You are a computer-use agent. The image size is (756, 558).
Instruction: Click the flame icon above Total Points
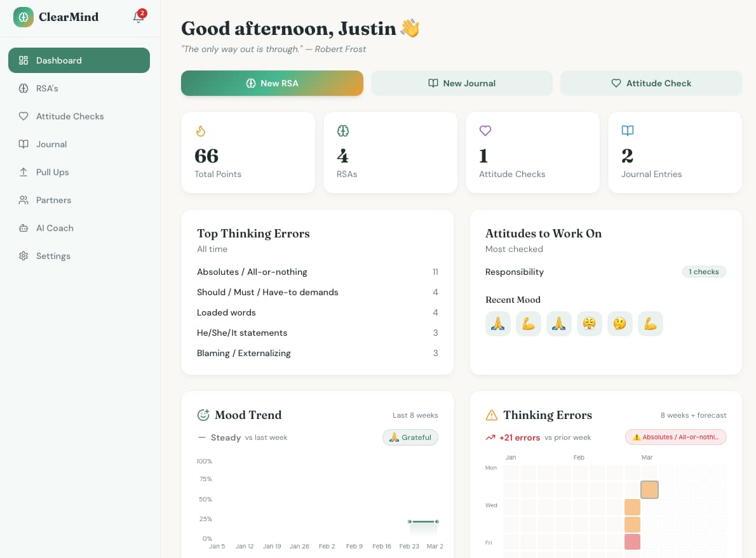[x=201, y=131]
